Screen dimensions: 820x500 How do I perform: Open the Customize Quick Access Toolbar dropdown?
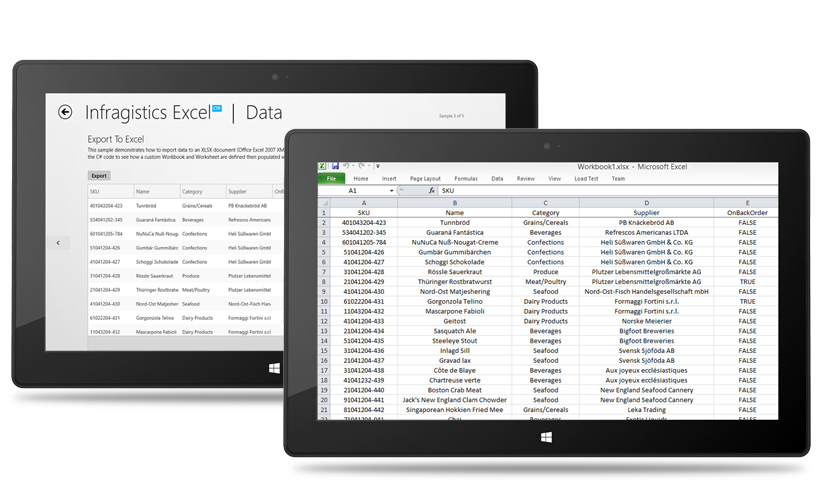pyautogui.click(x=378, y=166)
